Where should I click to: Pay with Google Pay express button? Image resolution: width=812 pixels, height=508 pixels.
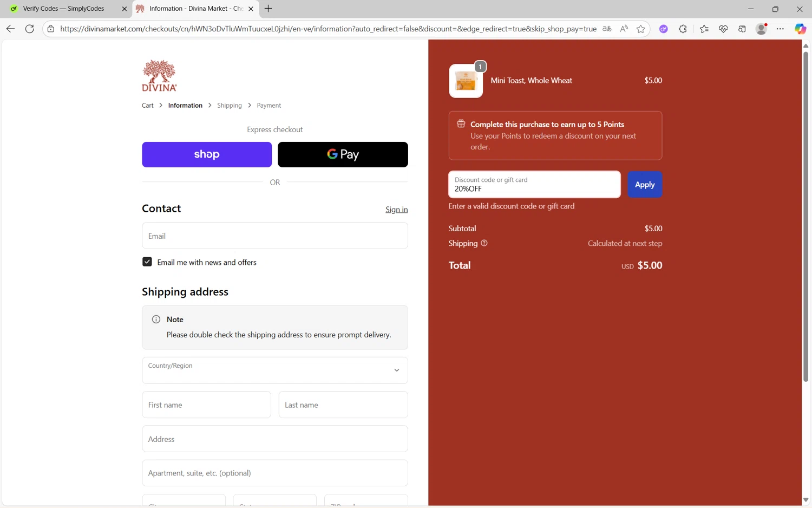click(343, 154)
